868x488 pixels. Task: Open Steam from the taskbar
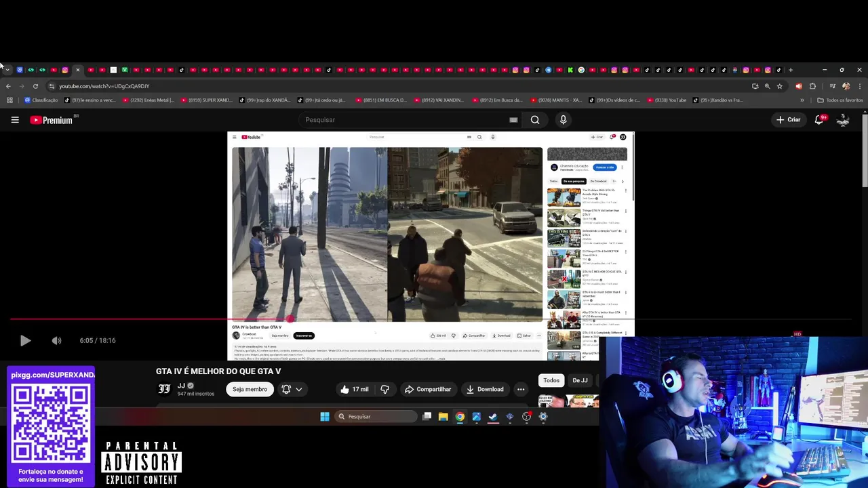pos(493,417)
